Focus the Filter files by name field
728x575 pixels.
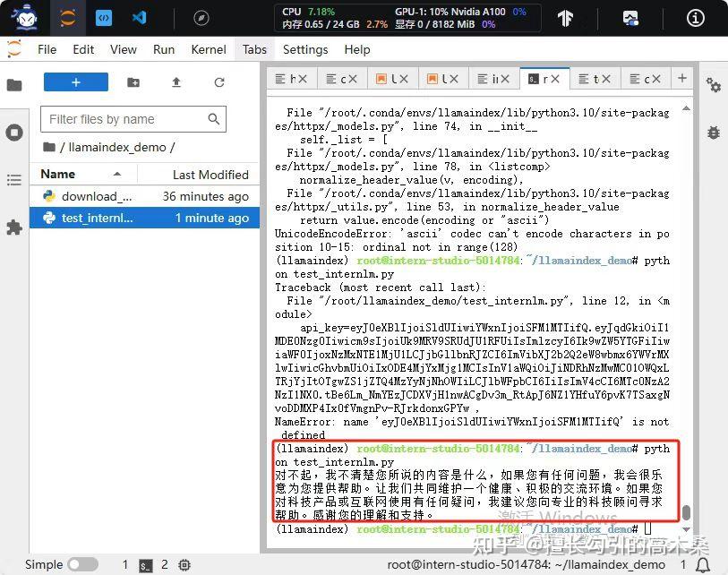pos(133,119)
